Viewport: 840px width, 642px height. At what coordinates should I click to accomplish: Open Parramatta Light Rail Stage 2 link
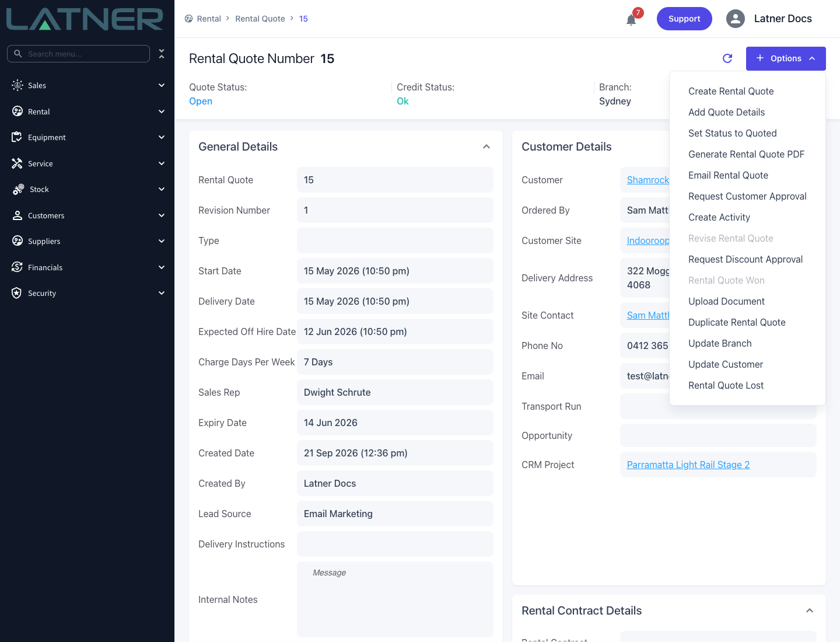pos(688,465)
